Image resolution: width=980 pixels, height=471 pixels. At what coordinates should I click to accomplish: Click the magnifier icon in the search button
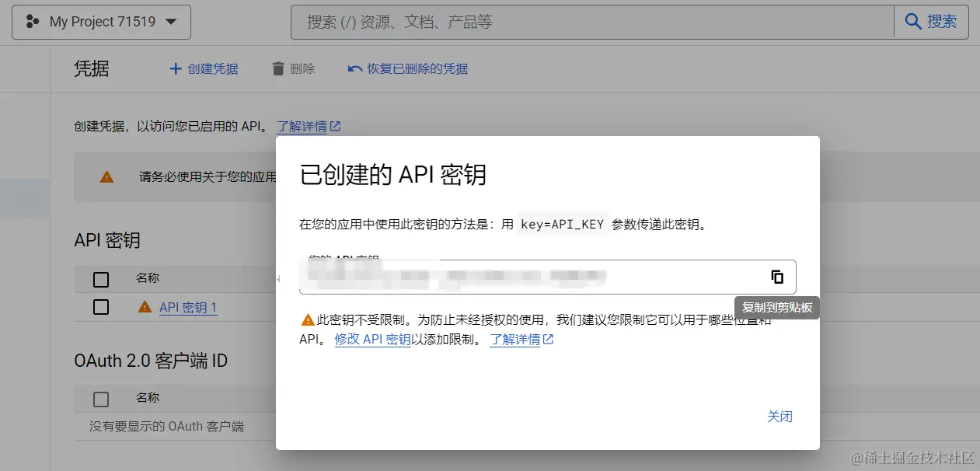point(913,22)
